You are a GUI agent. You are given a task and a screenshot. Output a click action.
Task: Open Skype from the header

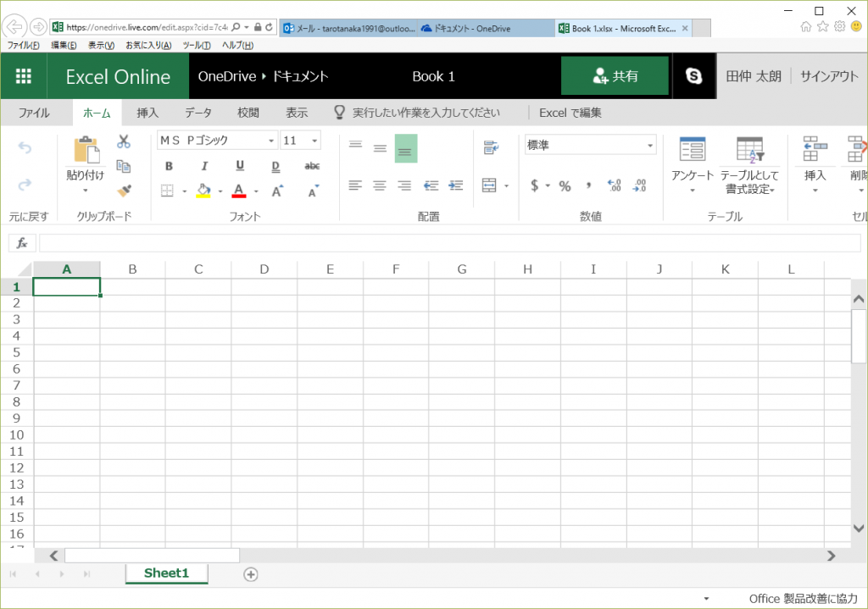(x=693, y=75)
